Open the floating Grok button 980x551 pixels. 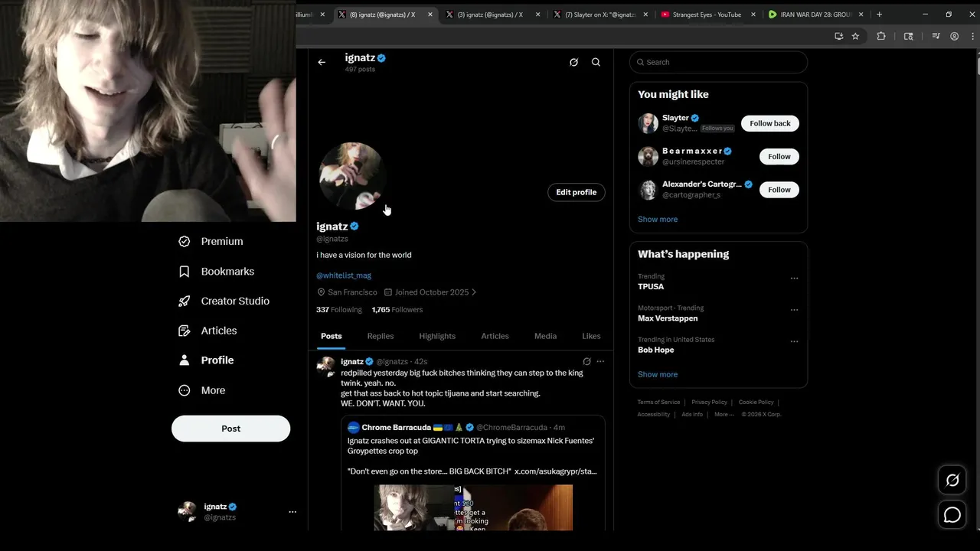(x=952, y=481)
